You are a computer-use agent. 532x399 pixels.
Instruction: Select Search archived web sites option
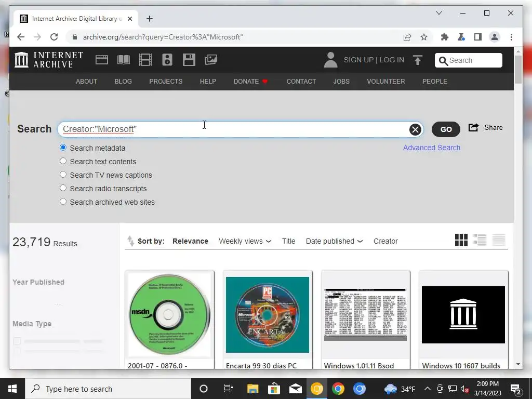point(63,202)
